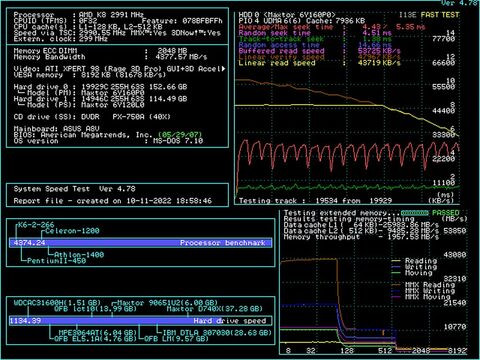Select IBM DTLA 307030(28.63 GB) label
The height and width of the screenshot is (360, 480).
tap(217, 333)
